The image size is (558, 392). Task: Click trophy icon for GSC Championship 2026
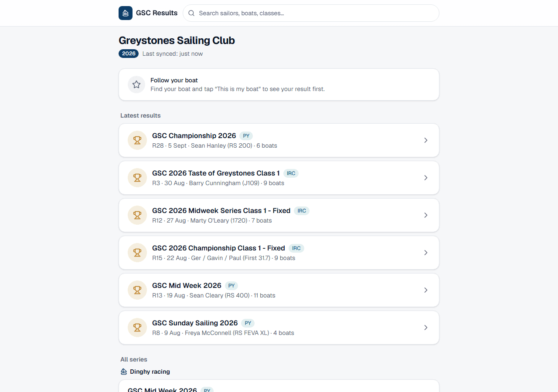pyautogui.click(x=137, y=140)
